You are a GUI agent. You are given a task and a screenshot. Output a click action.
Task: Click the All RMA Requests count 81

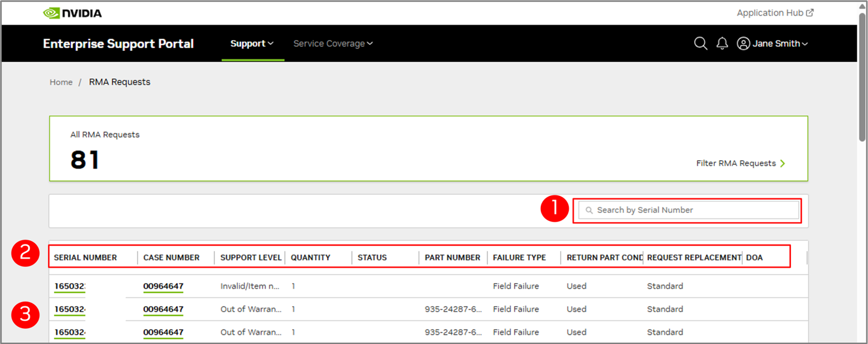85,160
